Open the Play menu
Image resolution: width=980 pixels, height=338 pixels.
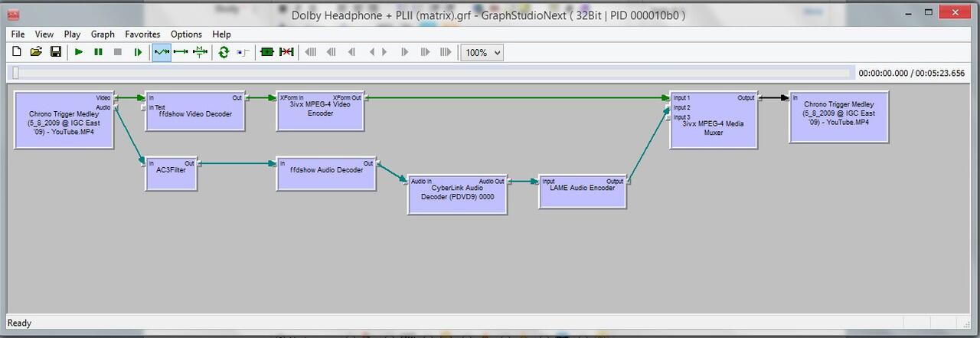point(72,34)
